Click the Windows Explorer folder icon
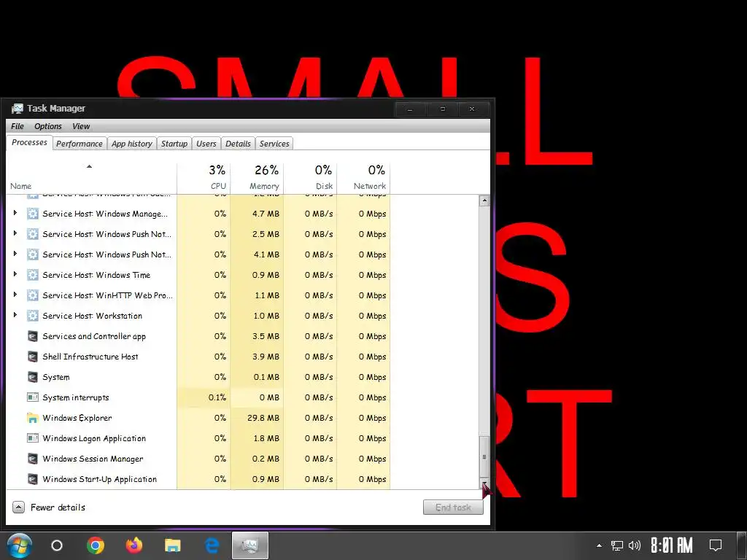Image resolution: width=747 pixels, height=560 pixels. click(x=32, y=418)
